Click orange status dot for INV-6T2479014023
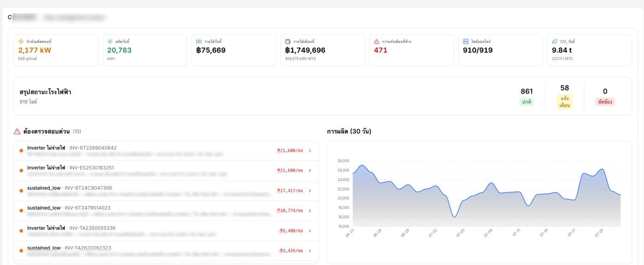Viewport: 644px width, 265px height. [x=21, y=210]
